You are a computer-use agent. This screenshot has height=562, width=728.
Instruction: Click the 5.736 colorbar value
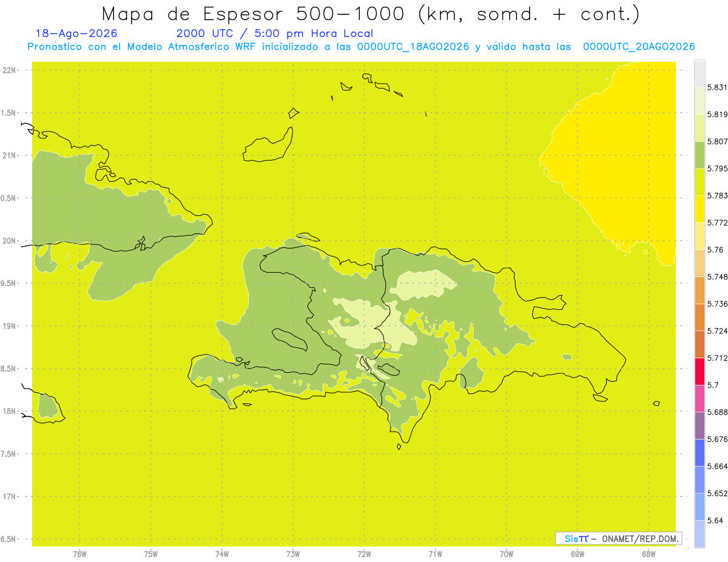pos(717,304)
